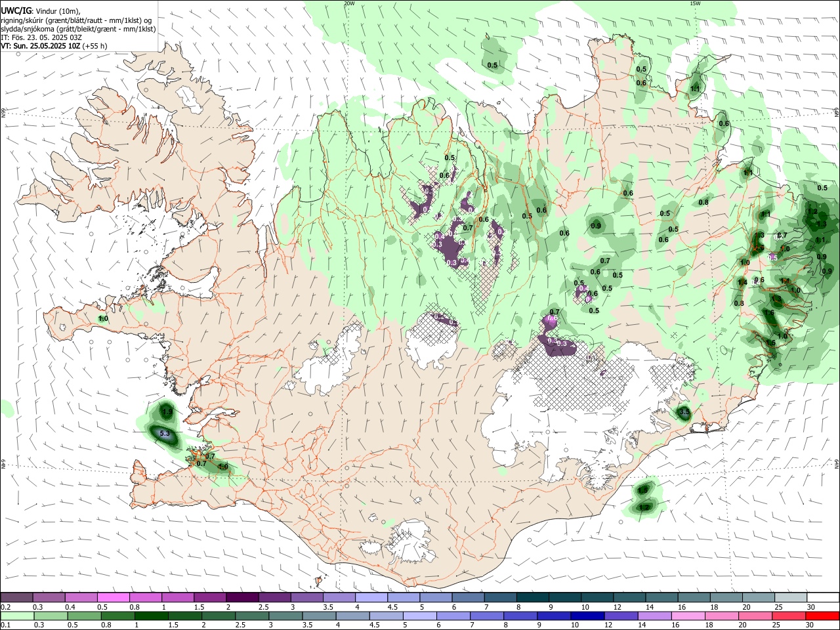This screenshot has height=630, width=840.
Task: Click the 1.9 value just north of 5.3
Action: pyautogui.click(x=167, y=411)
